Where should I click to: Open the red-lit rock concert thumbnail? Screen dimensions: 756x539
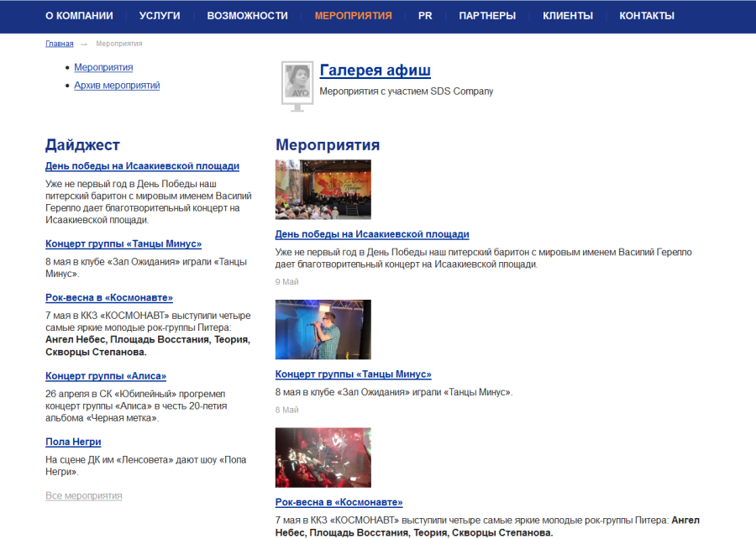(323, 458)
